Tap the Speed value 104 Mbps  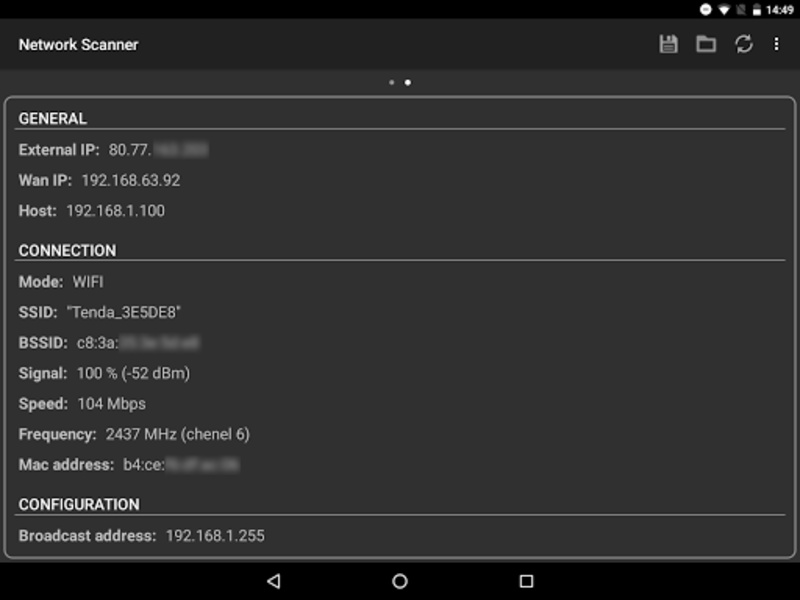point(111,404)
